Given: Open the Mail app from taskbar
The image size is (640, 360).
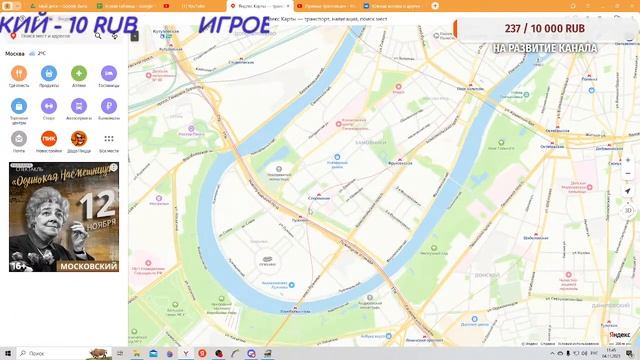Looking at the screenshot, I should [153, 353].
